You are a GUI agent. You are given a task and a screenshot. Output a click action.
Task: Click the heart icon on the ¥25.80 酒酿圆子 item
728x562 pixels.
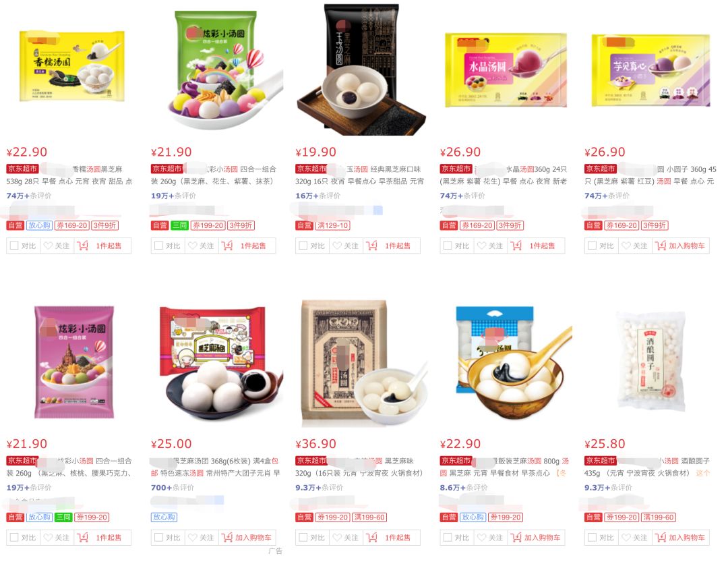626,537
